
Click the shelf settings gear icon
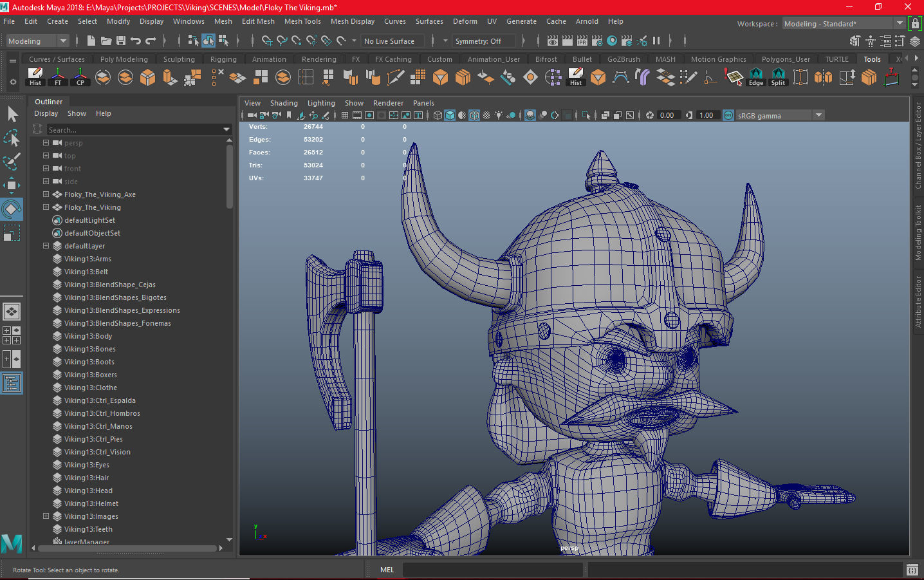click(x=13, y=82)
